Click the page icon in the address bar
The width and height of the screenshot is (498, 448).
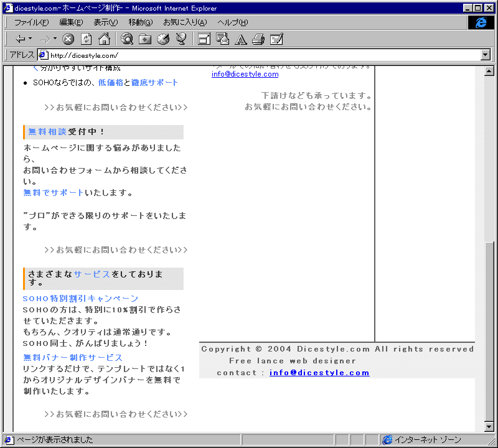(43, 55)
